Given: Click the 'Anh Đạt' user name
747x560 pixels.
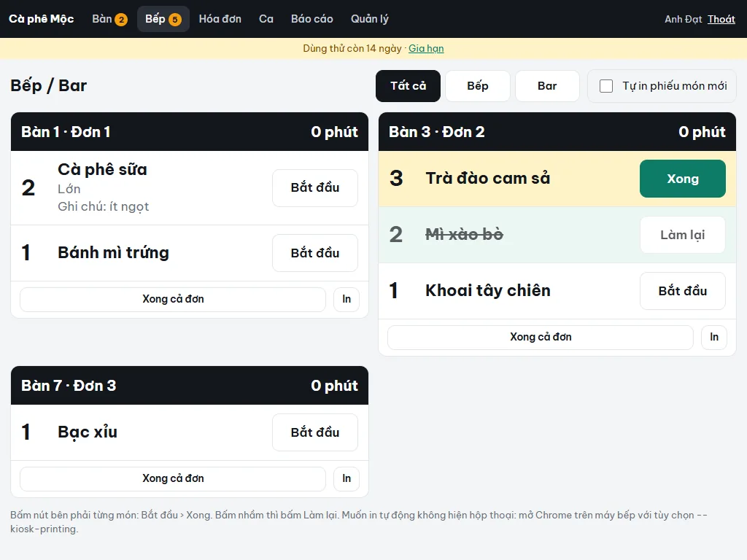Looking at the screenshot, I should [x=684, y=19].
